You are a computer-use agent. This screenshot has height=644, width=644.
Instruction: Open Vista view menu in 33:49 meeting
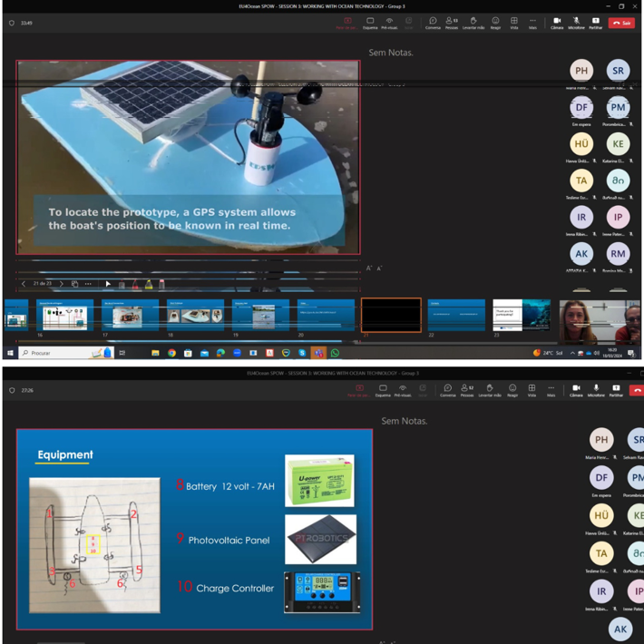pyautogui.click(x=514, y=22)
